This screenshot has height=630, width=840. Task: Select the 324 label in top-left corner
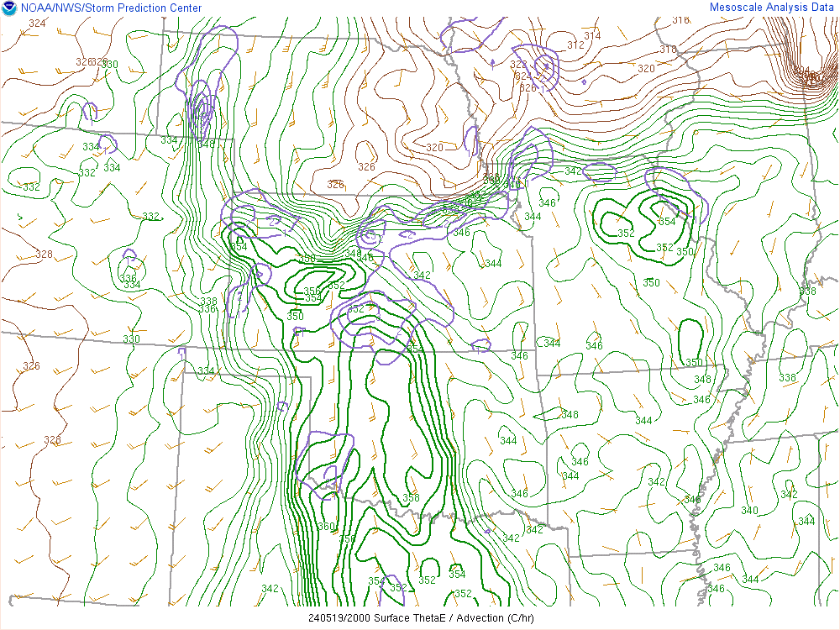[37, 23]
